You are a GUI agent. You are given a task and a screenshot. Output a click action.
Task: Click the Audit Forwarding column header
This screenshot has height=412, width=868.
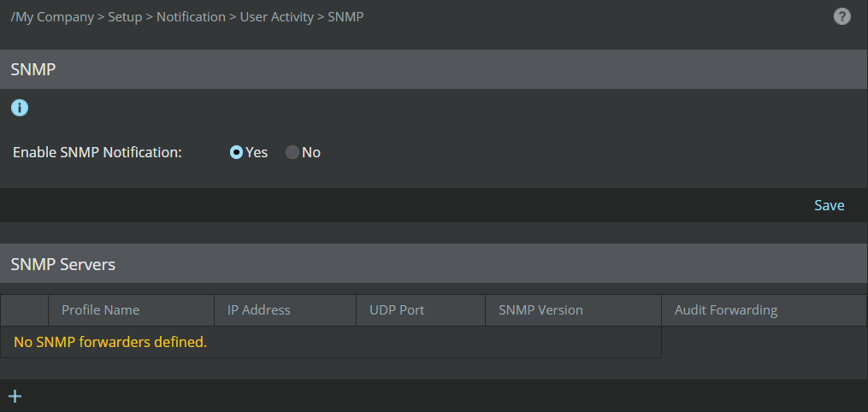pyautogui.click(x=765, y=310)
